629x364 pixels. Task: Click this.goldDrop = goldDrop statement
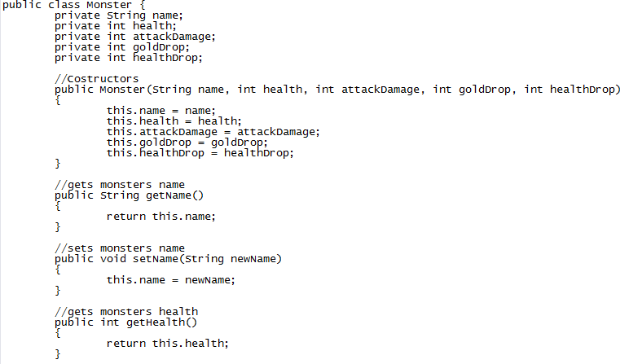(x=187, y=143)
